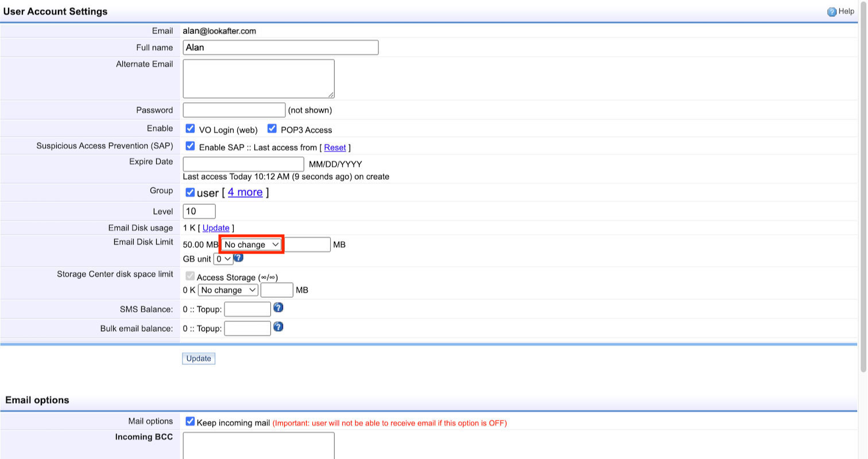Screen dimensions: 868x459
Task: Toggle the Keep incoming mail checkbox
Action: tap(190, 422)
